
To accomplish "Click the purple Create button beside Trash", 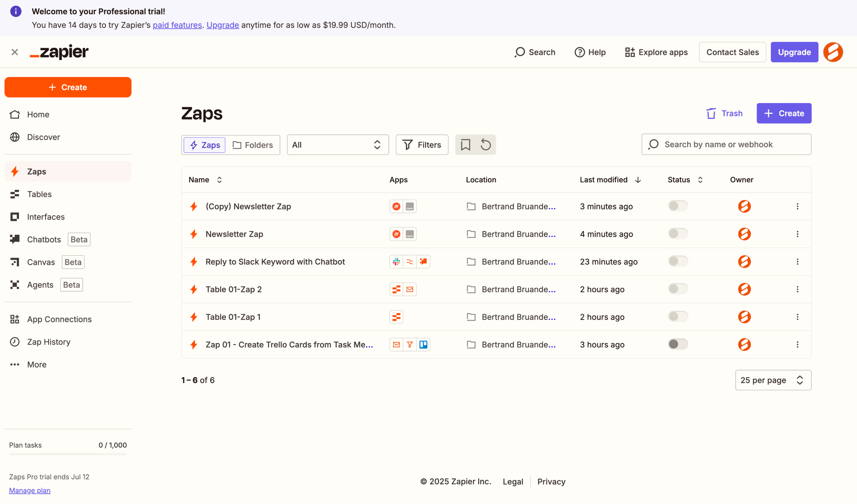I will [784, 113].
